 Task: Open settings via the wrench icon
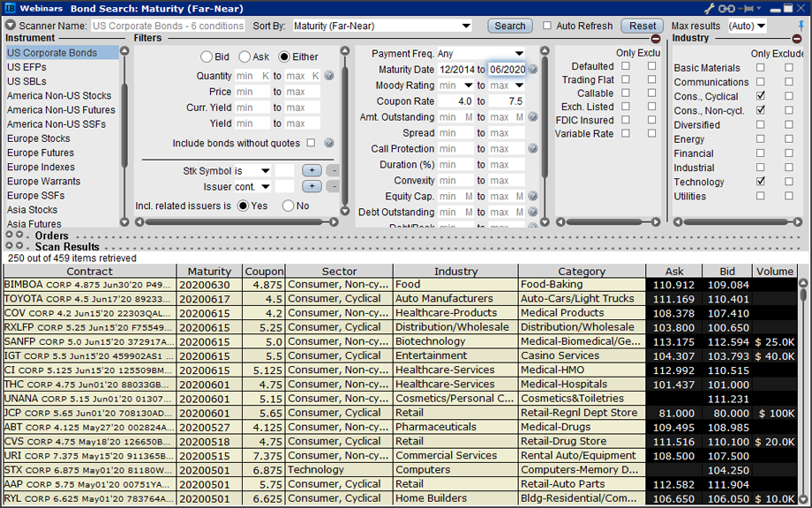(709, 8)
